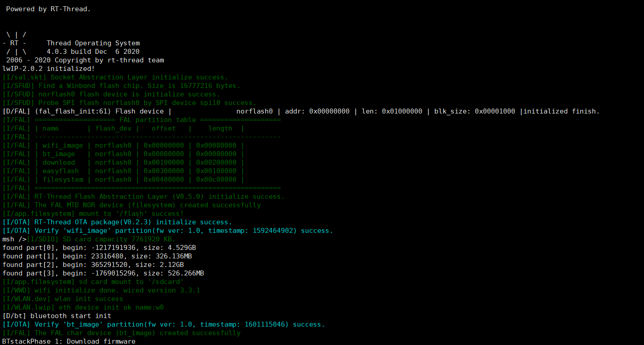Viewport: 644px width, 345px height.
Task: Click the 'found part[0]' line
Action: [99, 248]
